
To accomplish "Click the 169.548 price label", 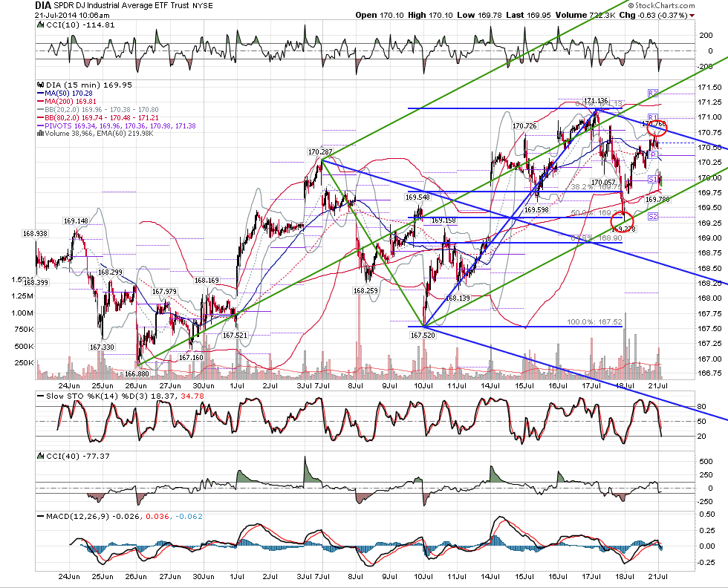I will pyautogui.click(x=417, y=197).
